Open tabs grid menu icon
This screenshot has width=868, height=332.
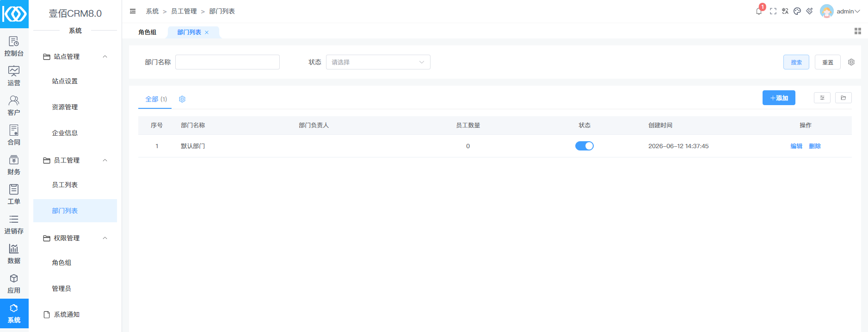click(858, 31)
